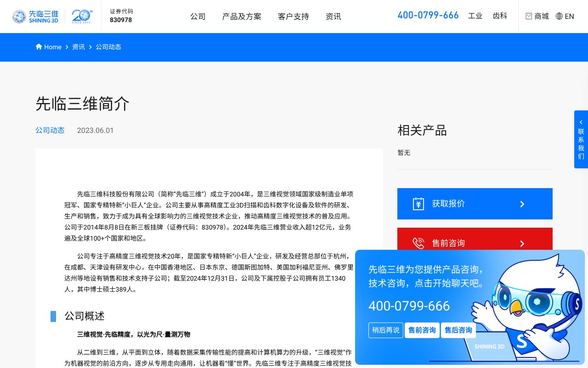Dismiss chat with 稍后再说 button

(385, 330)
